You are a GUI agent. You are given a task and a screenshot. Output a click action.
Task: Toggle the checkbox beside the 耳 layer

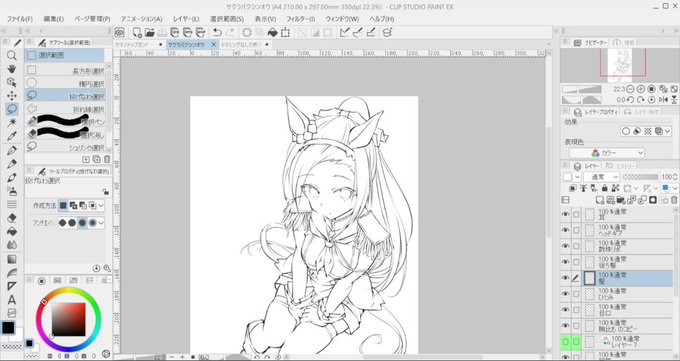576,214
